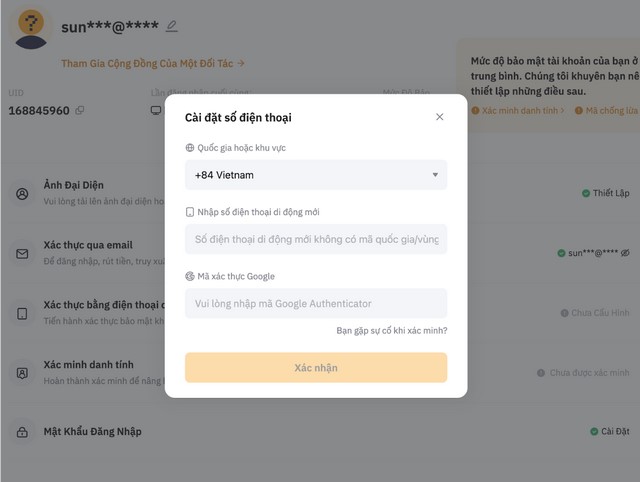This screenshot has width=640, height=482.
Task: Copy the UID using the copy icon
Action: click(x=80, y=110)
